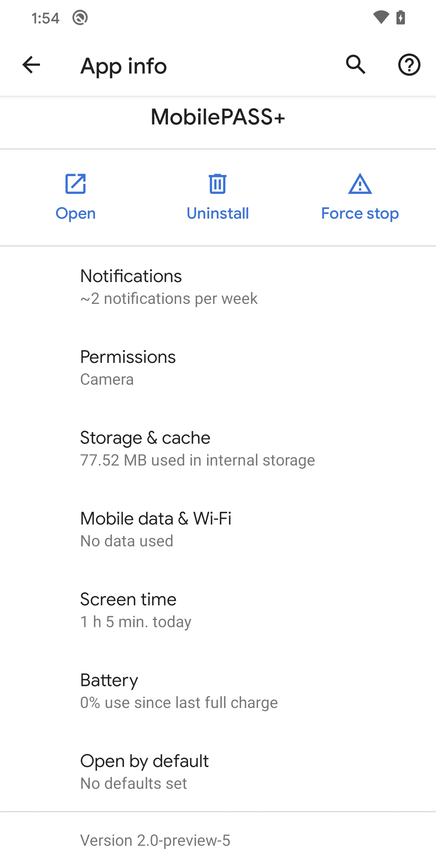Open Mobile data & Wi-Fi usage
This screenshot has height=868, width=436.
(x=218, y=529)
